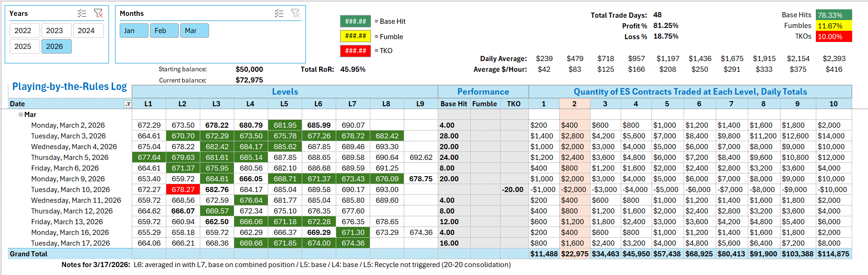Viewport: 868px width, 275px height.
Task: Select 2022 in the Years slicer
Action: 23,31
